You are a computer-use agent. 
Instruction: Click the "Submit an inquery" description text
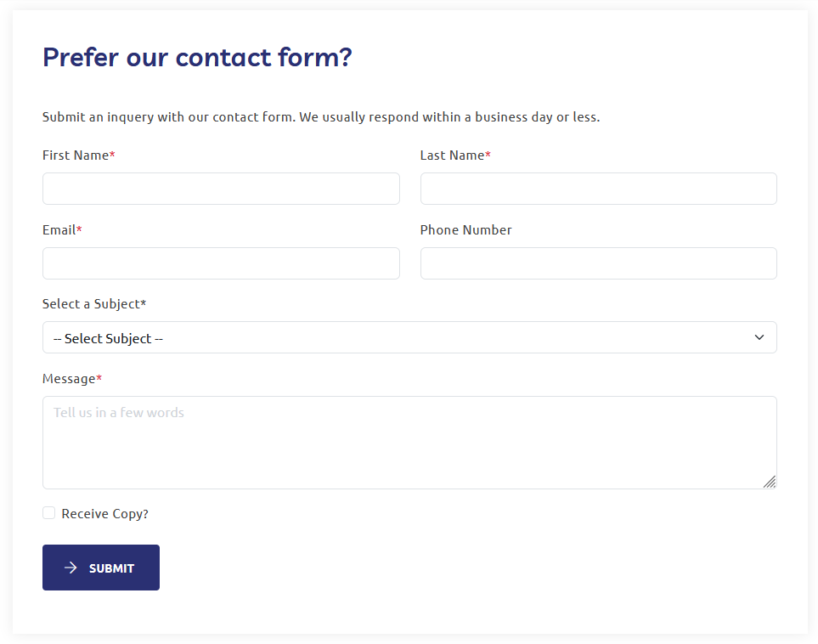point(320,117)
